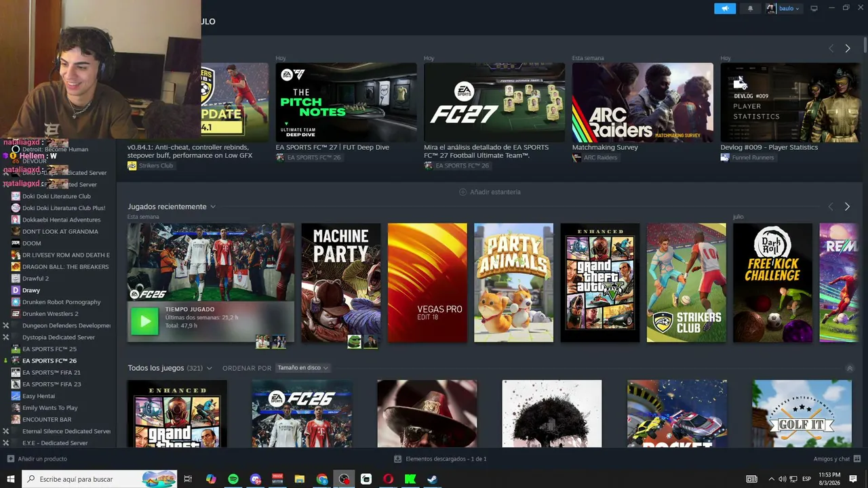This screenshot has height=488, width=868.
Task: Open Task View on taskbar
Action: click(188, 479)
